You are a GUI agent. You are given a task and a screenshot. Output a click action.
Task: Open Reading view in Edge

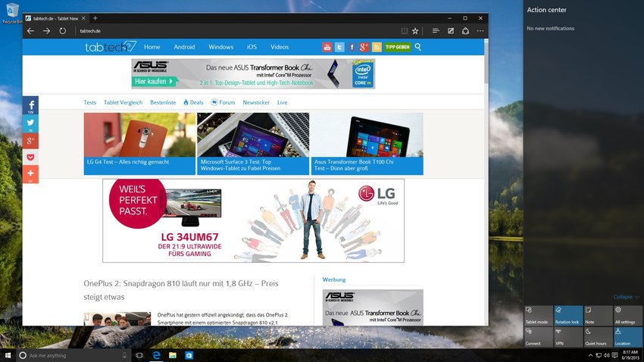coord(405,31)
